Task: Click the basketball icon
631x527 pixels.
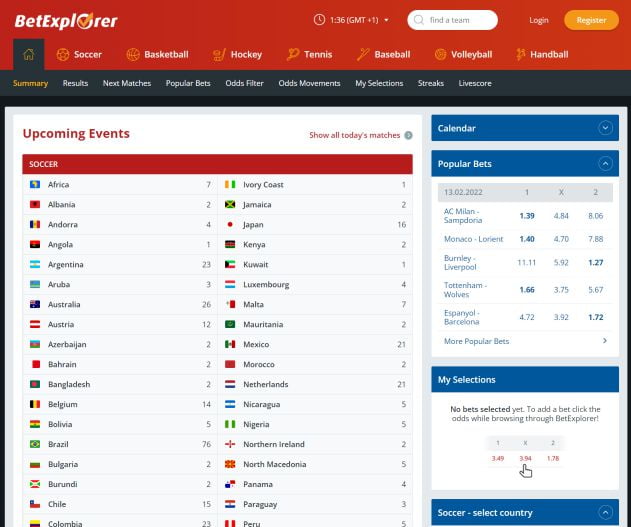Action: click(x=133, y=54)
